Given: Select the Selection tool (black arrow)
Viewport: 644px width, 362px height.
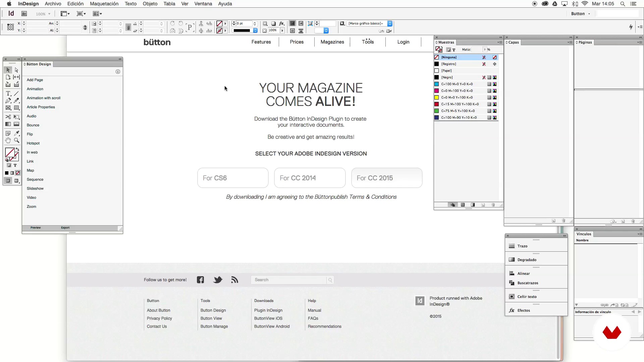Looking at the screenshot, I should click(x=8, y=70).
